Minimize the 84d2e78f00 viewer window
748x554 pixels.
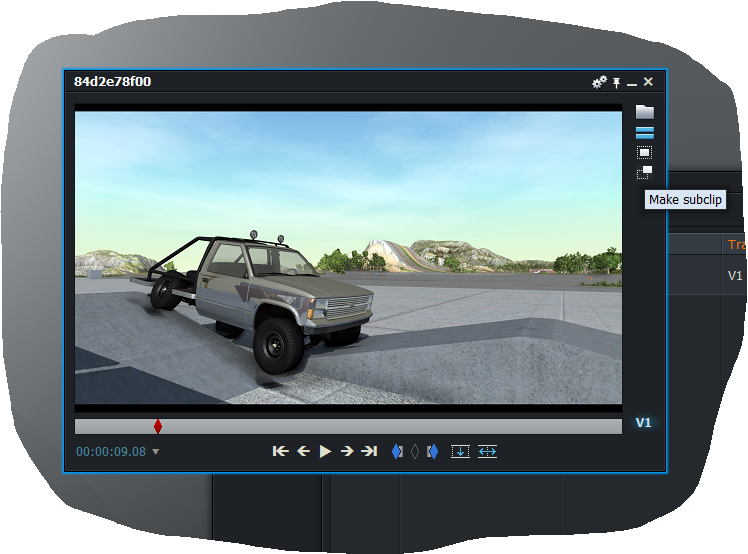coord(632,84)
